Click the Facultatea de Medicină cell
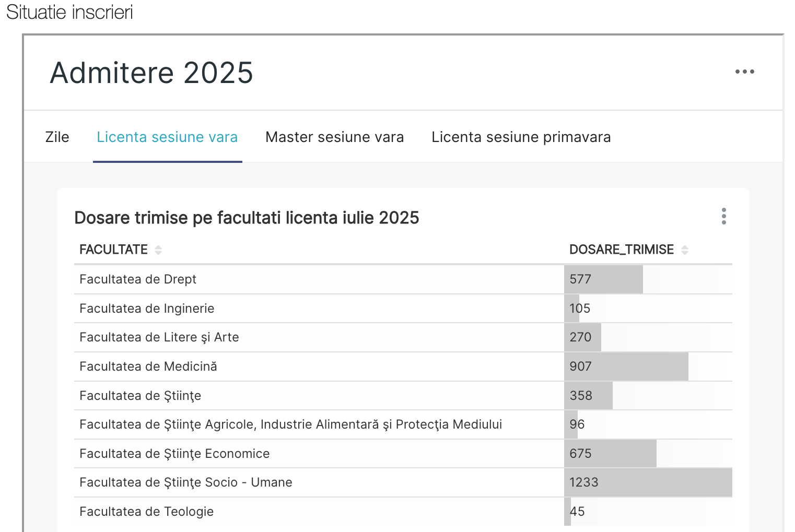Screen dimensions: 795x532 click(x=148, y=367)
